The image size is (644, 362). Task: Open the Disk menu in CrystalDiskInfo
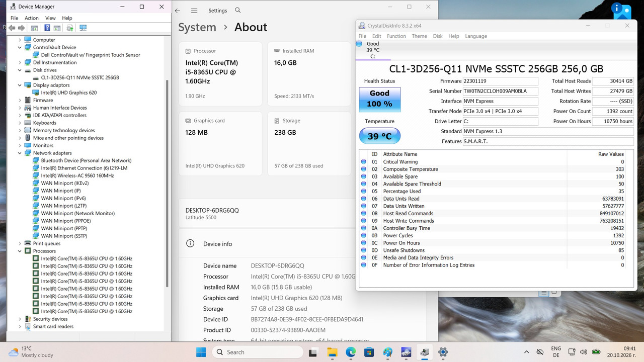(x=438, y=36)
